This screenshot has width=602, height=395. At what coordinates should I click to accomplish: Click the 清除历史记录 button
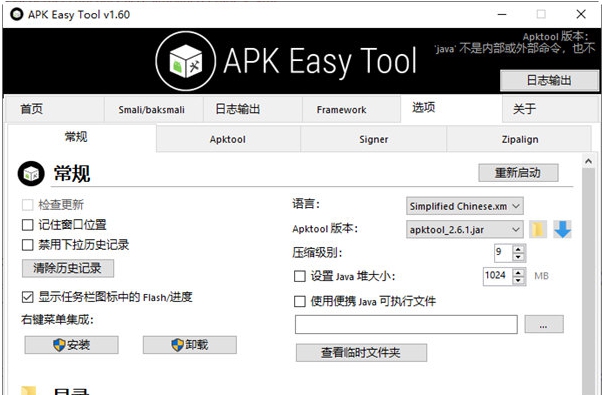[68, 268]
